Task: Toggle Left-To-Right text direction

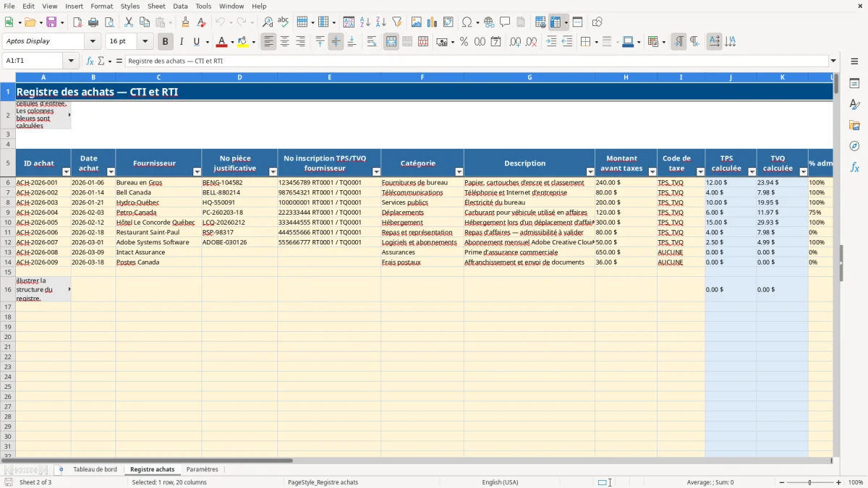Action: [678, 42]
